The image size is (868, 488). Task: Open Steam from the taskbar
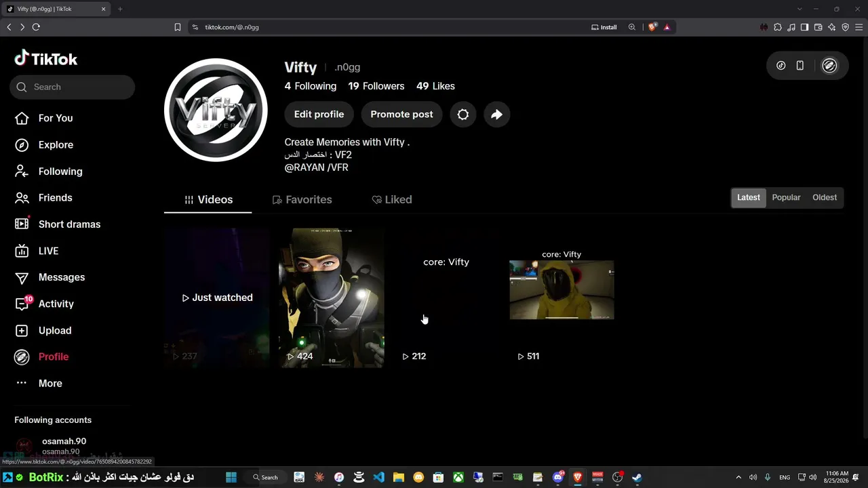(x=637, y=477)
